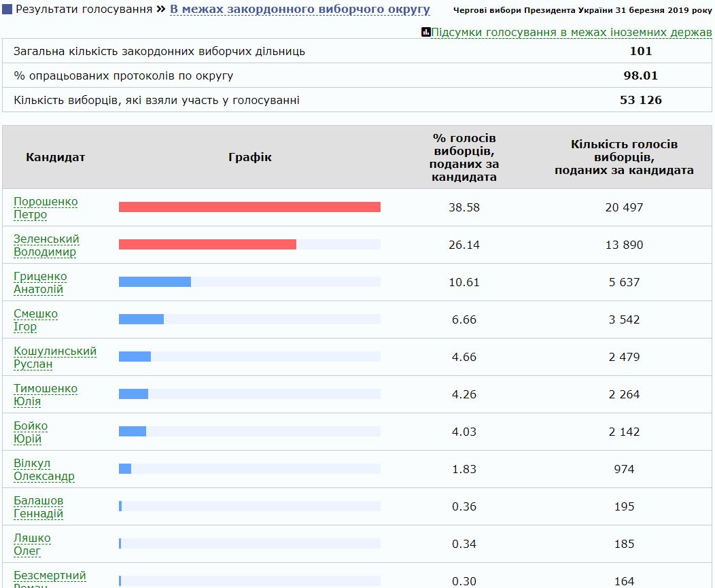Open the Гриценко Анатолій candidate link
This screenshot has width=715, height=588.
40,283
